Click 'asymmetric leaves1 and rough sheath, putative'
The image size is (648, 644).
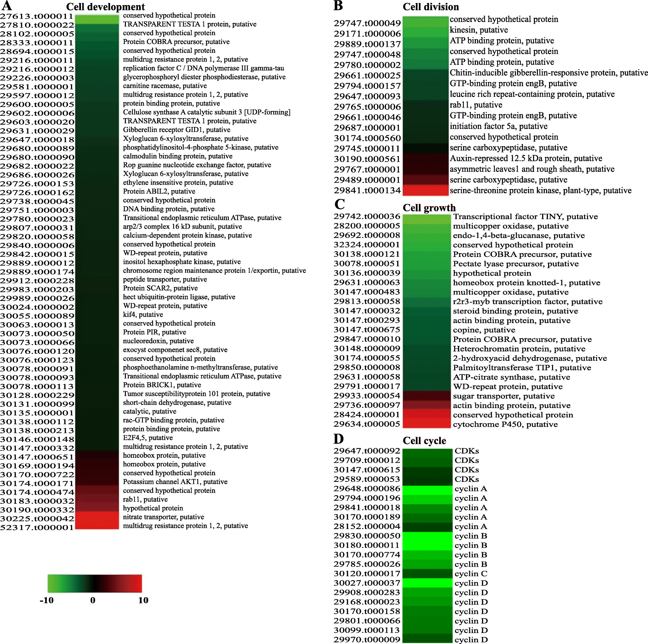(532, 169)
